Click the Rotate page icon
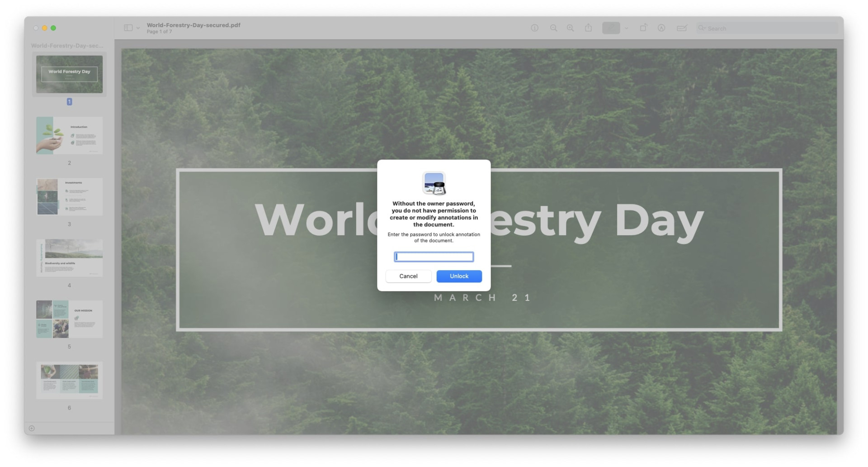The image size is (868, 467). (643, 28)
